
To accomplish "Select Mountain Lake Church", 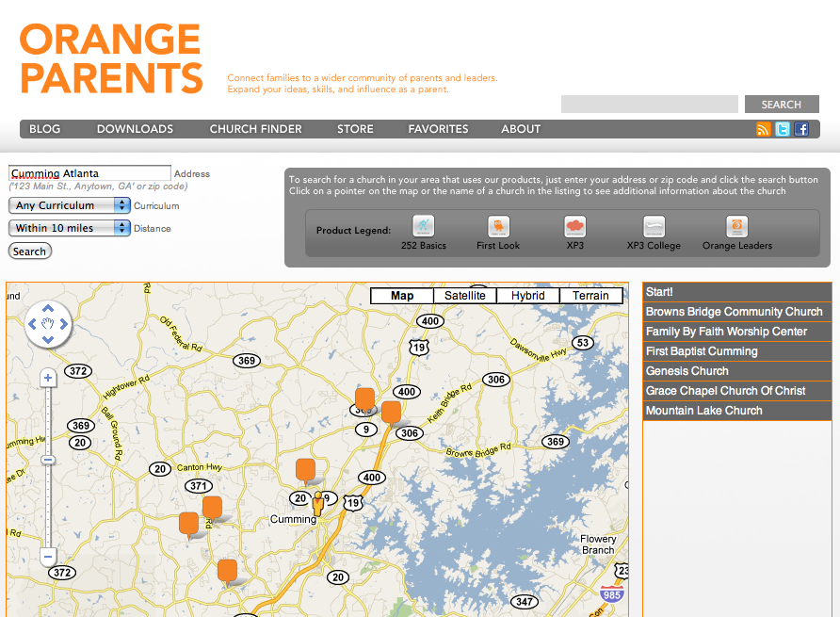I will click(736, 411).
